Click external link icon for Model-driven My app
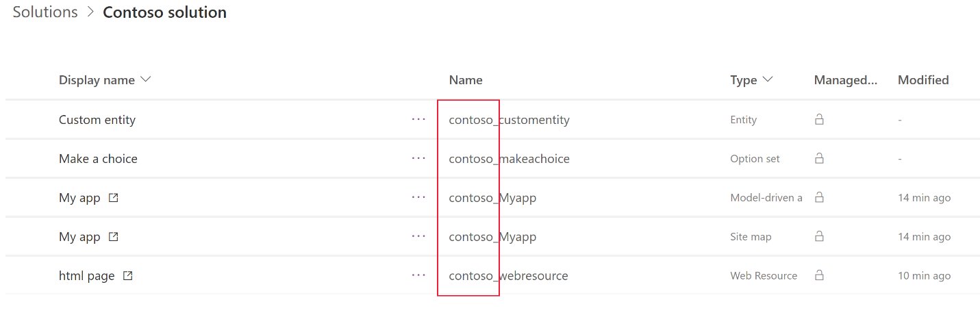This screenshot has width=980, height=315. point(114,198)
